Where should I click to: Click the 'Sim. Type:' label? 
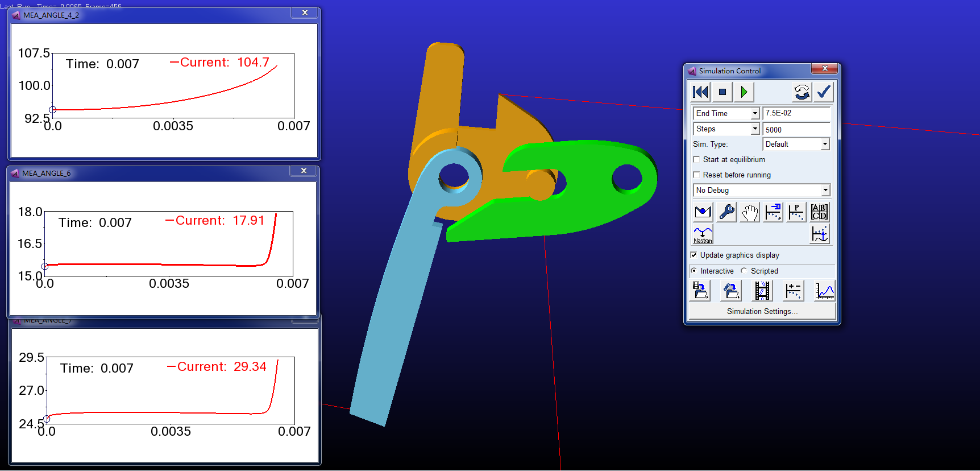coord(710,144)
